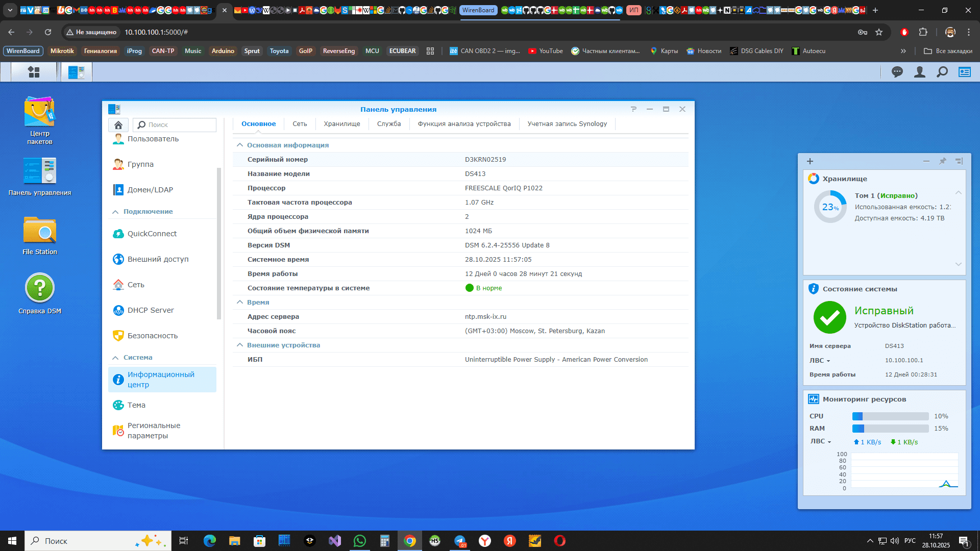
Task: Toggle the widgets panel icon
Action: [x=964, y=72]
